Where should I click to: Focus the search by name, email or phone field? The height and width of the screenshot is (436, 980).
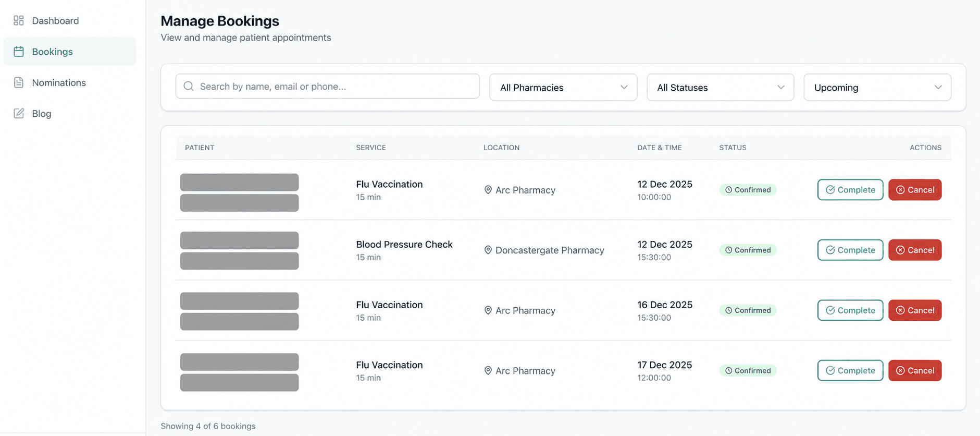pyautogui.click(x=328, y=86)
